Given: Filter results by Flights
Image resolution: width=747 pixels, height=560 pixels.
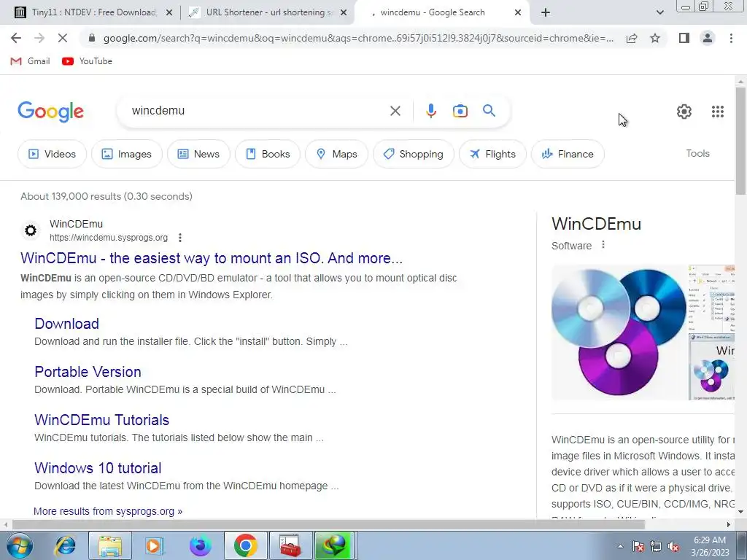Looking at the screenshot, I should point(492,154).
